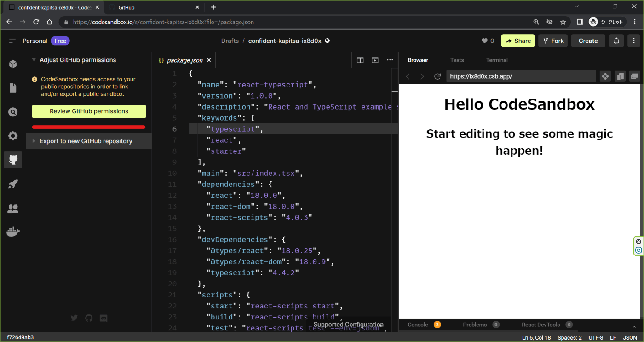This screenshot has width=644, height=342.
Task: Select the GitHub icon in sidebar
Action: click(13, 160)
